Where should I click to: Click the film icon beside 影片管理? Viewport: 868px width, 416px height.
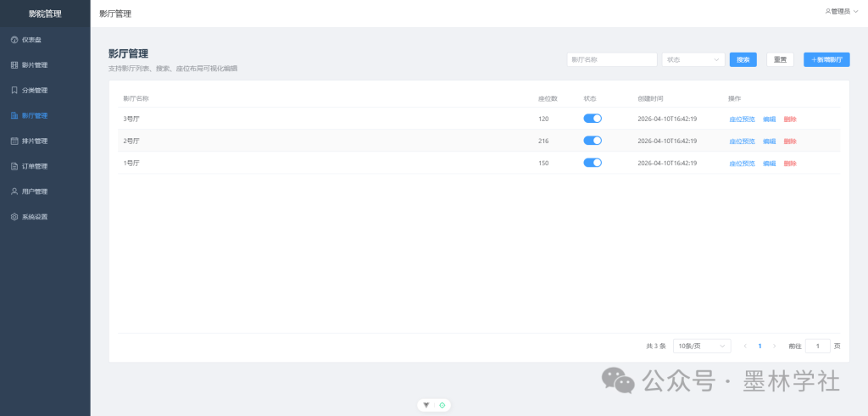(14, 65)
